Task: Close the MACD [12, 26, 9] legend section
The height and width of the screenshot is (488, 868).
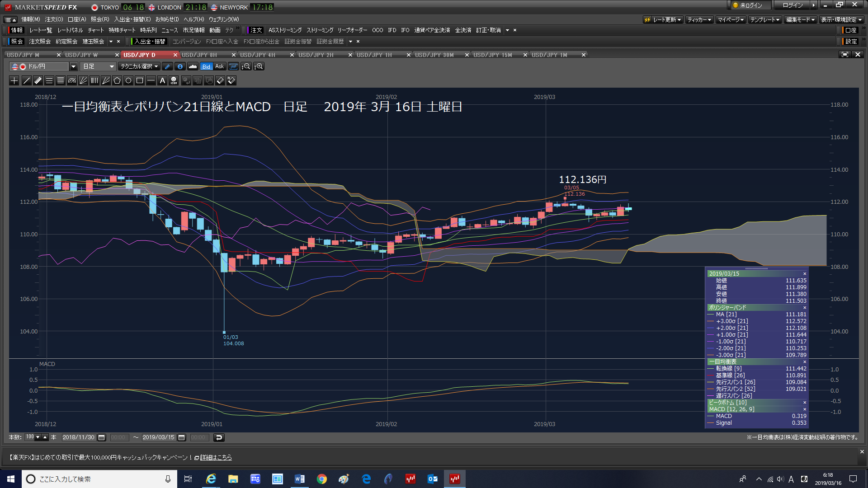Action: pos(805,409)
